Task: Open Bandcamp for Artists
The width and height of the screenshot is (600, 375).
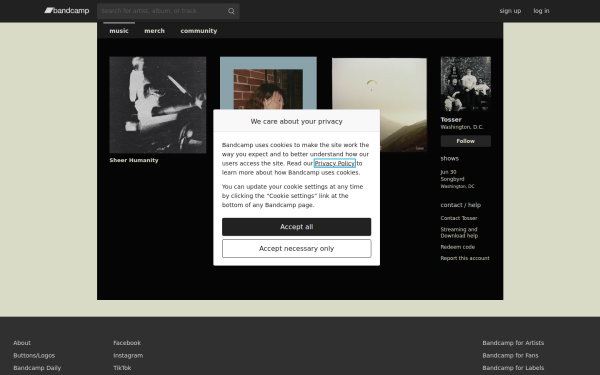Action: point(513,343)
